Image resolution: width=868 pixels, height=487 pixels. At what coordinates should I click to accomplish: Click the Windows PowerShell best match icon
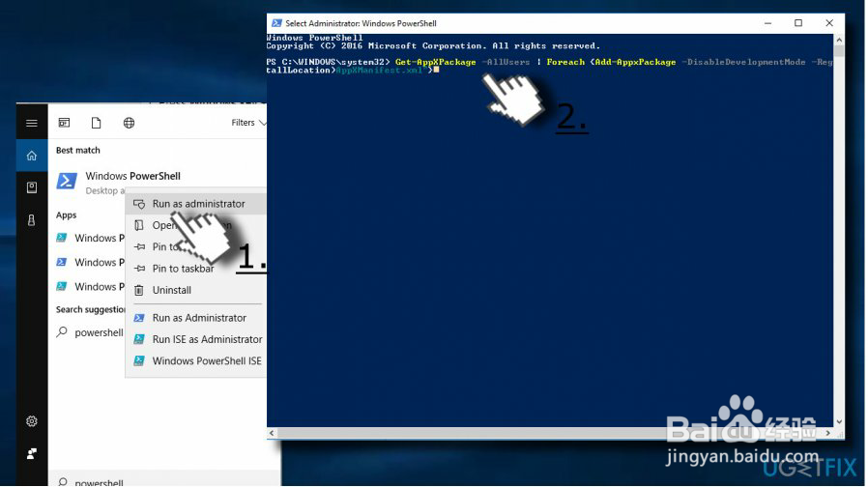coord(67,182)
